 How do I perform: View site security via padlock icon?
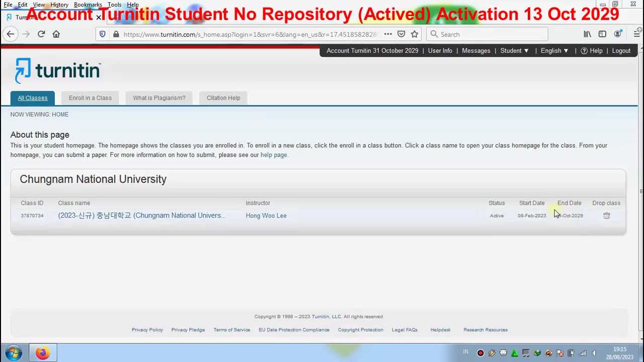tap(116, 34)
